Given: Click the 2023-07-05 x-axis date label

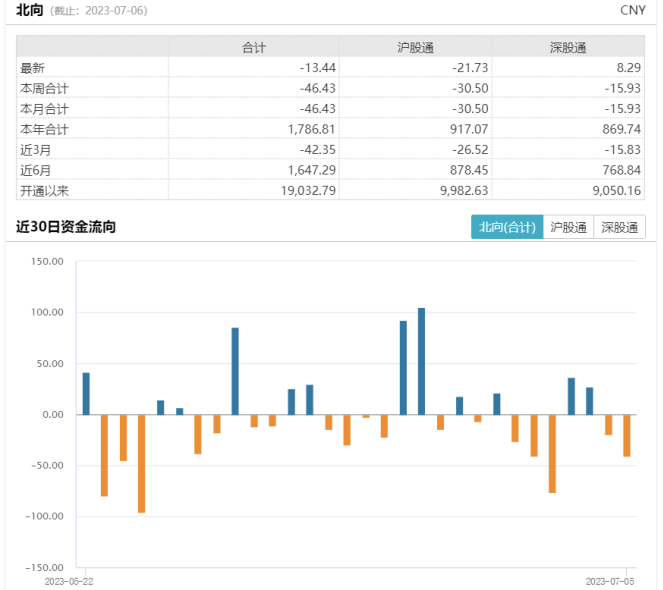Looking at the screenshot, I should click(x=610, y=582).
